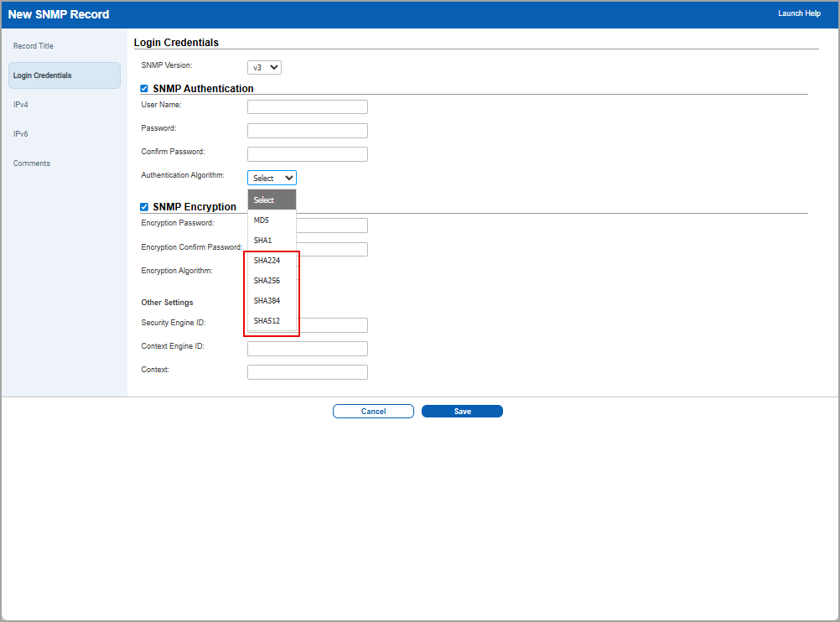Click the User Name input field

(307, 106)
